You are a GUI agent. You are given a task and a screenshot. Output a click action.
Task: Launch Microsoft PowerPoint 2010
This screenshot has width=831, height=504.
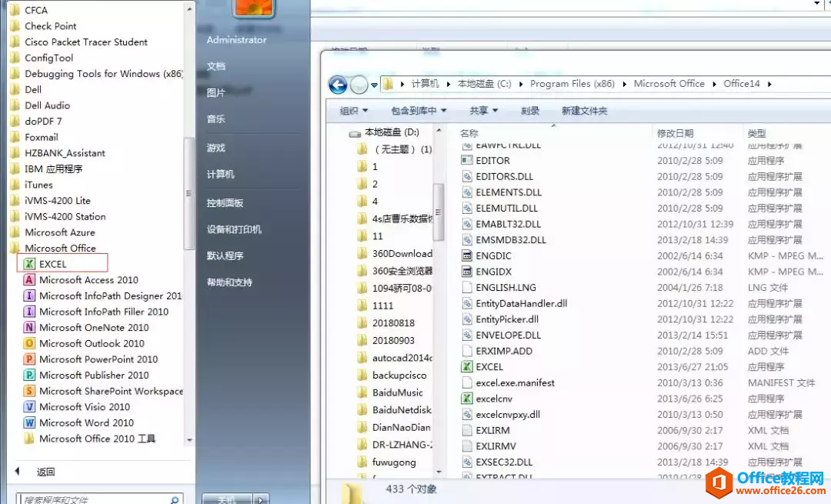pyautogui.click(x=91, y=359)
